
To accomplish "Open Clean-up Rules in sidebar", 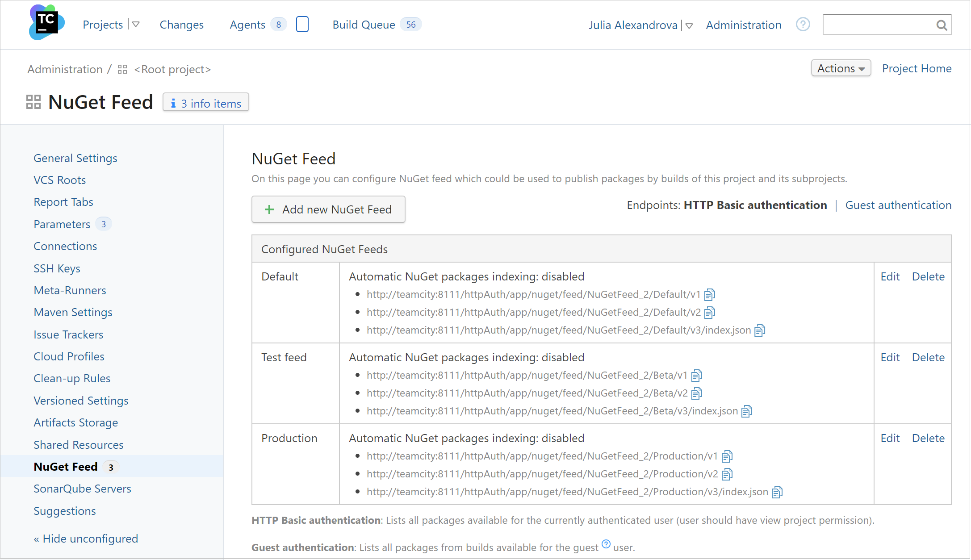I will pos(72,378).
